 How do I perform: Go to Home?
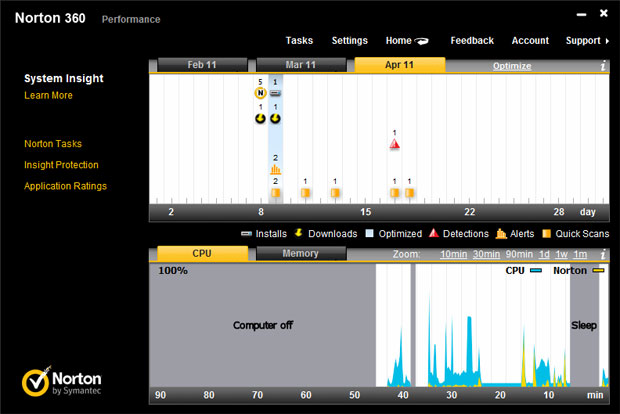pyautogui.click(x=399, y=40)
